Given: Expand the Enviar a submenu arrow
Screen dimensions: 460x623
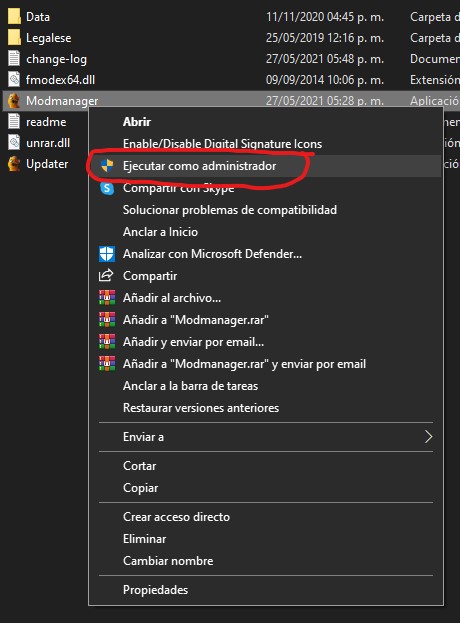Looking at the screenshot, I should 428,437.
